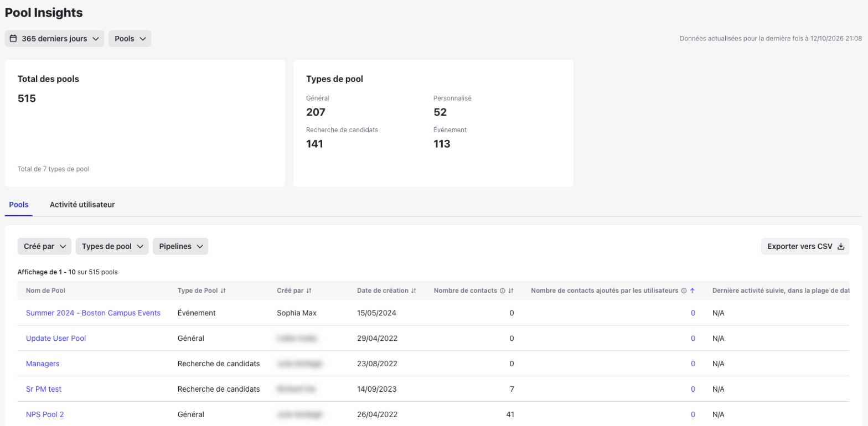Click the Dernière activité suivie column header
The width and height of the screenshot is (868, 426).
click(781, 290)
